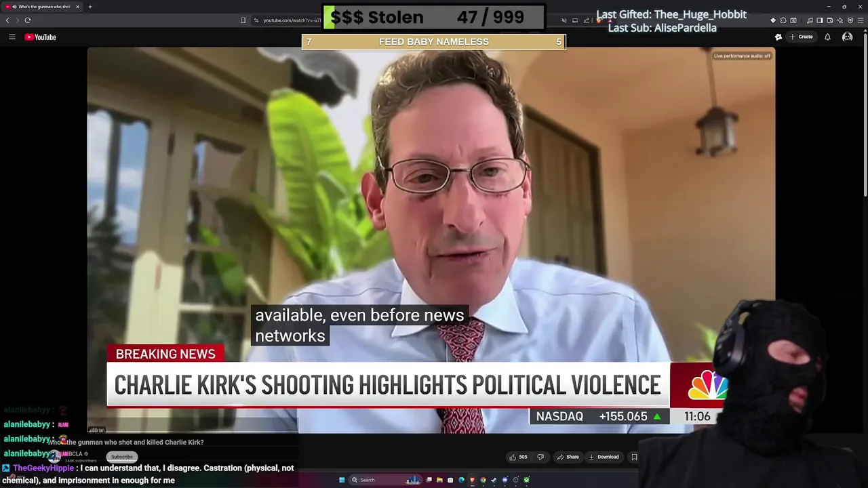
Task: Click the youtube.com address bar URL
Action: pos(292,20)
